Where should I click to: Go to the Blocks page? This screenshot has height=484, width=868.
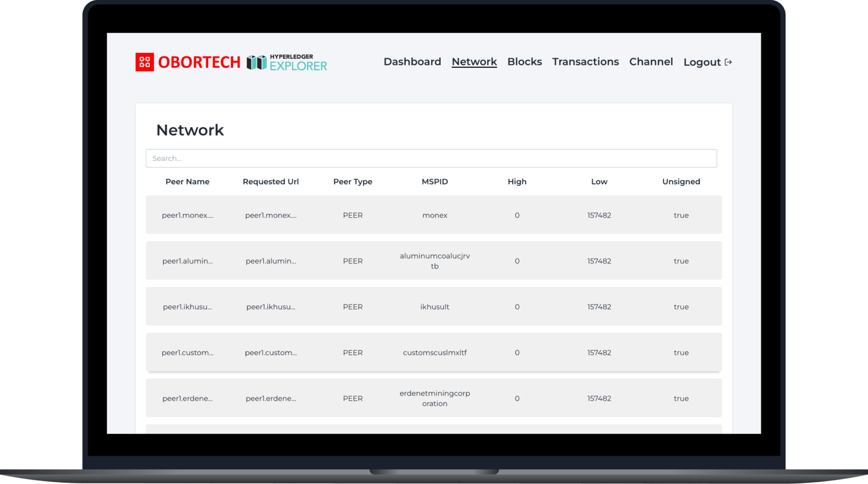[x=525, y=62]
